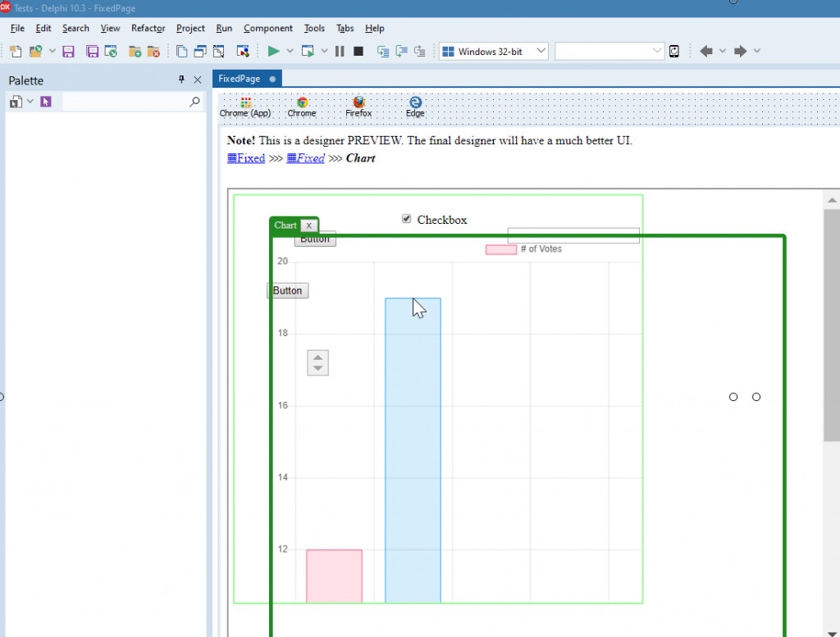Click the blue chart bar
The height and width of the screenshot is (637, 840).
coord(413,451)
